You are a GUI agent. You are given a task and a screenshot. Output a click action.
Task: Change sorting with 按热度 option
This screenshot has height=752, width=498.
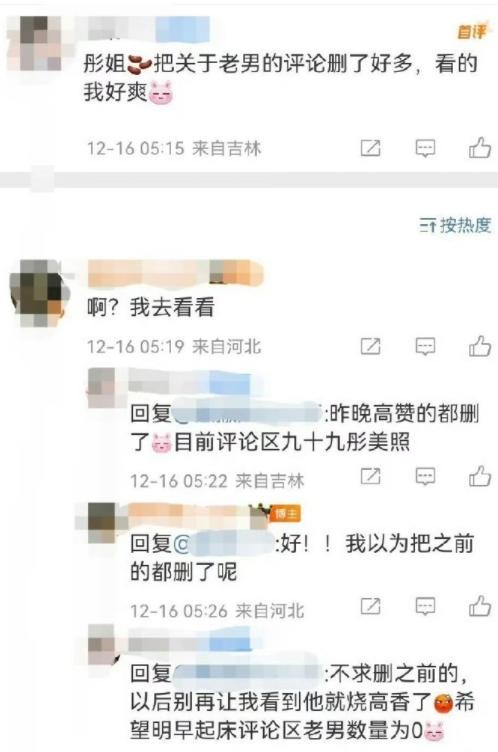coord(455,224)
